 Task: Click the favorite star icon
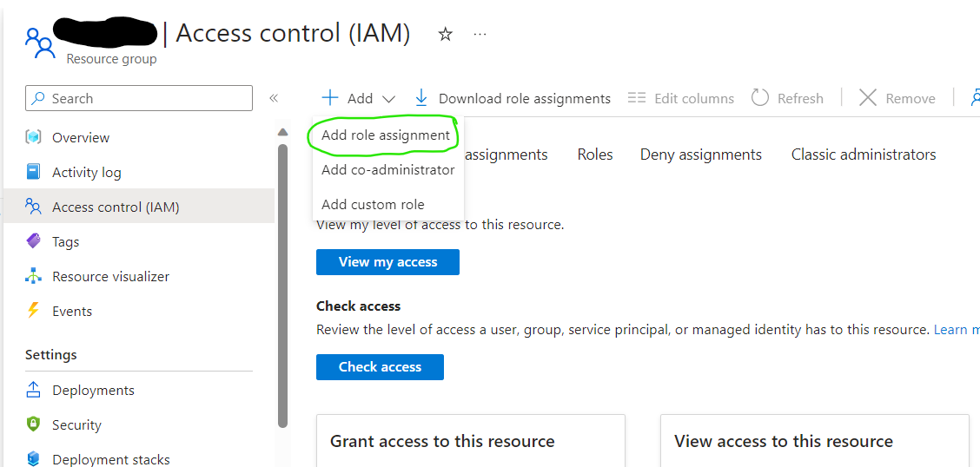coord(445,35)
